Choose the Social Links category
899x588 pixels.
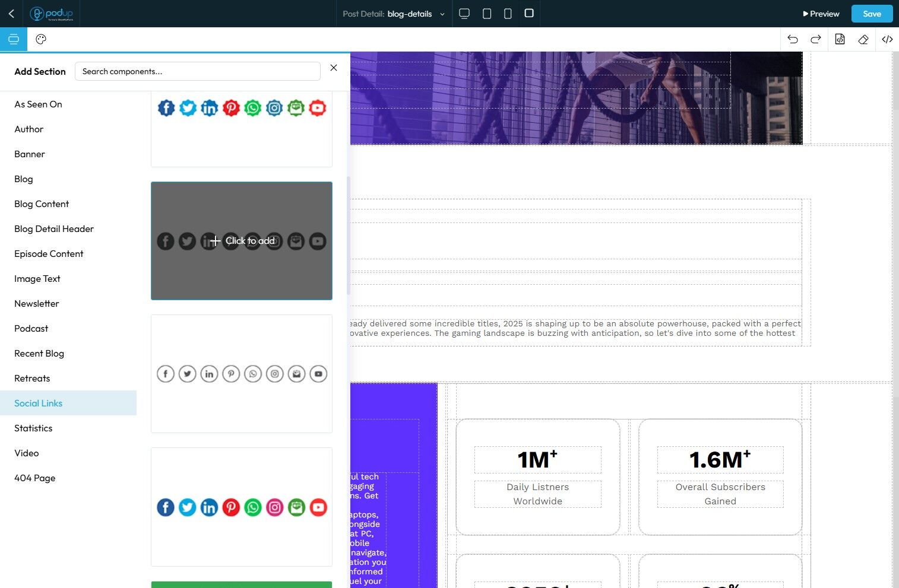point(68,403)
